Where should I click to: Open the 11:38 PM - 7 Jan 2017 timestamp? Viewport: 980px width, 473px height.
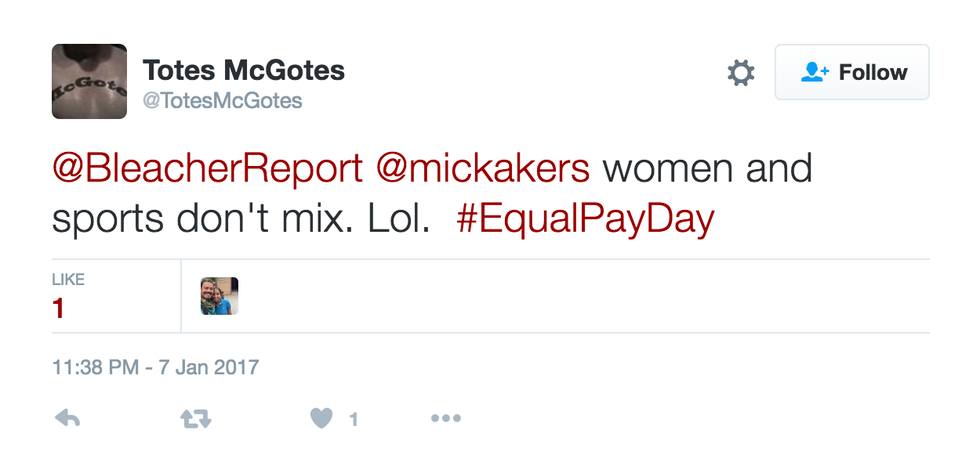tap(155, 367)
